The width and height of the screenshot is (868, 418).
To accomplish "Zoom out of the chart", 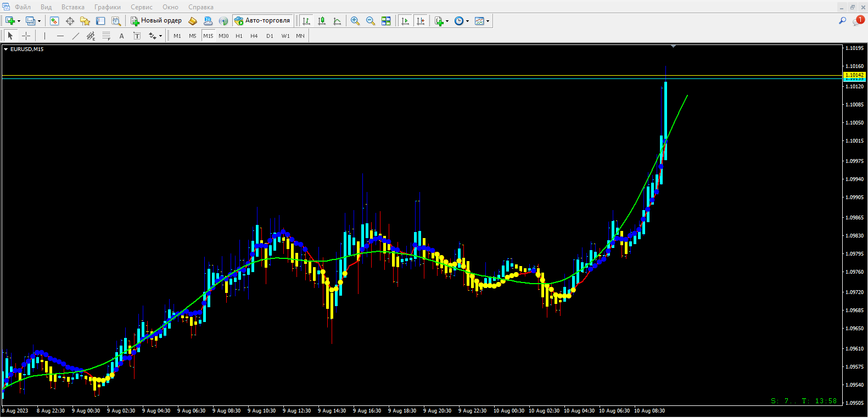I will coord(371,21).
